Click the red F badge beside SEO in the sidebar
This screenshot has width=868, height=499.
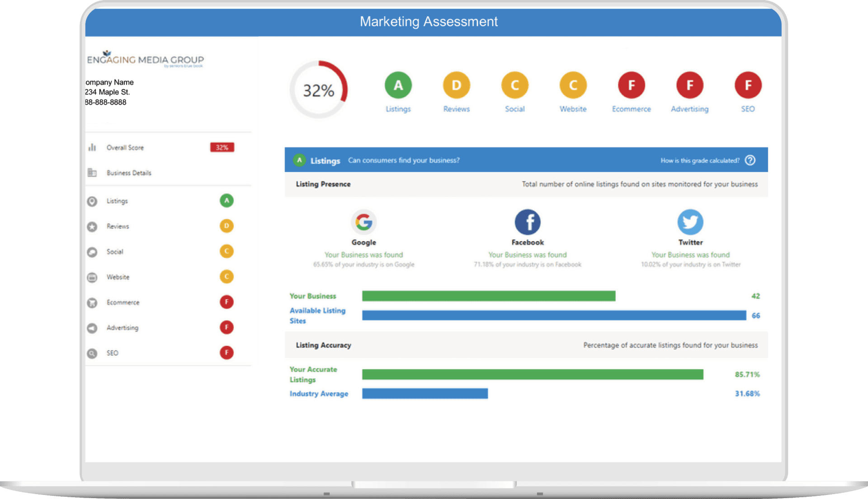[226, 353]
